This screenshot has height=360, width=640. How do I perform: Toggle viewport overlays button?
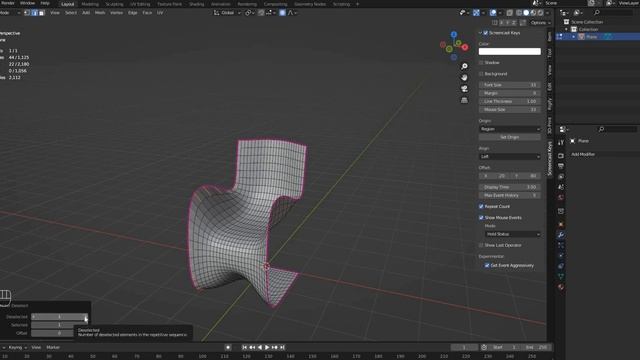(x=493, y=13)
